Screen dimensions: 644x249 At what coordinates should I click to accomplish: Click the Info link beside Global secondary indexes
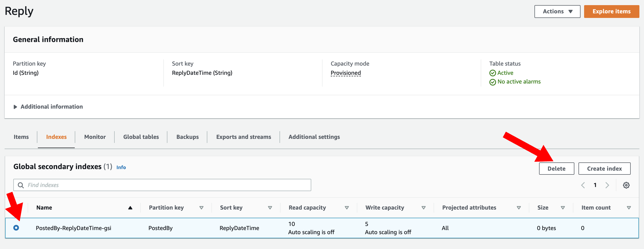pyautogui.click(x=121, y=167)
